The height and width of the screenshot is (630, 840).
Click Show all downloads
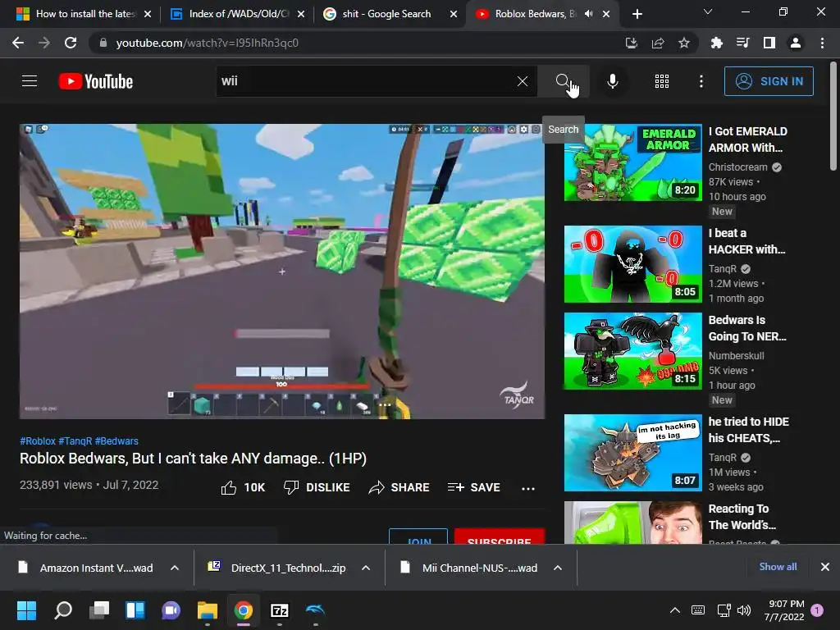click(778, 567)
